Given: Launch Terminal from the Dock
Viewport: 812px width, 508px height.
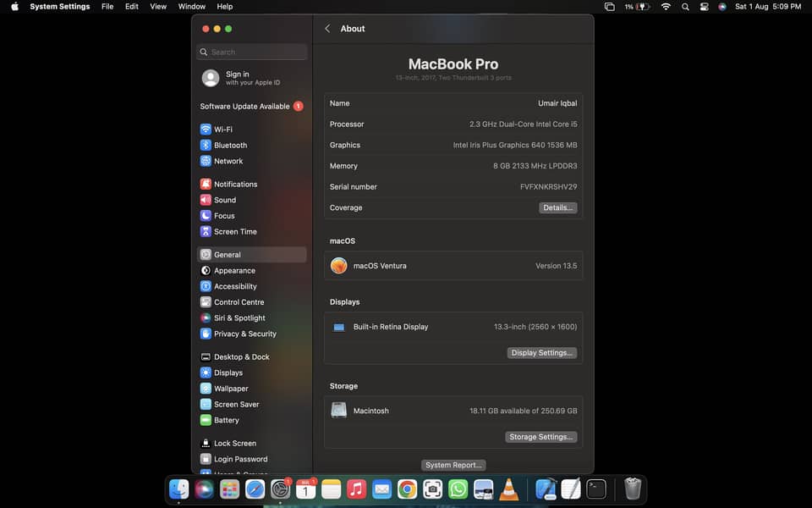Looking at the screenshot, I should point(596,489).
